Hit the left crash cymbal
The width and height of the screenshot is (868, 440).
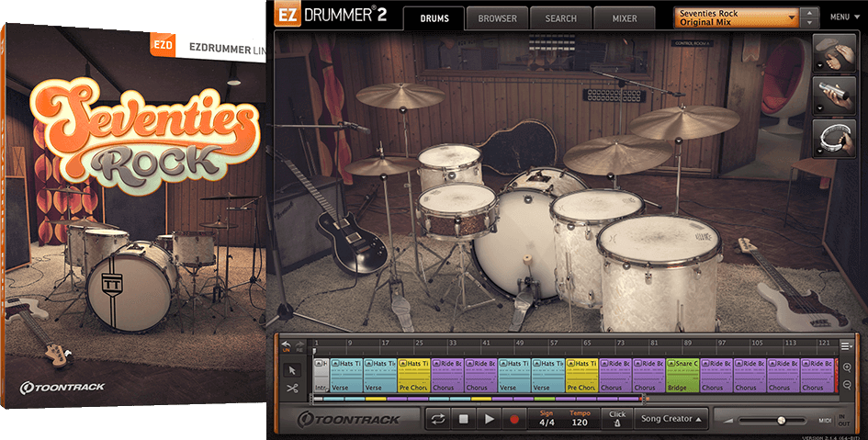click(x=400, y=96)
